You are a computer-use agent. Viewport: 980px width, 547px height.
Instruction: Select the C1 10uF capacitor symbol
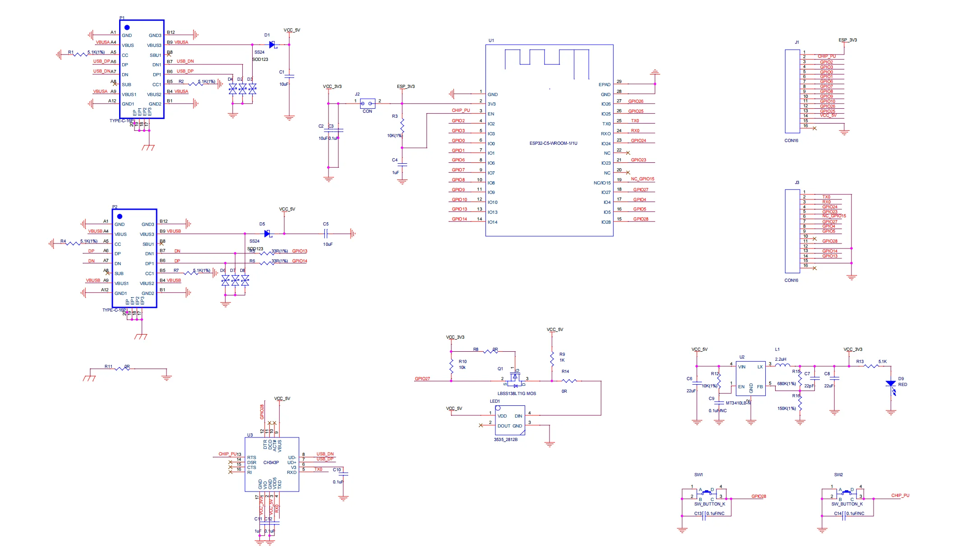(x=289, y=76)
